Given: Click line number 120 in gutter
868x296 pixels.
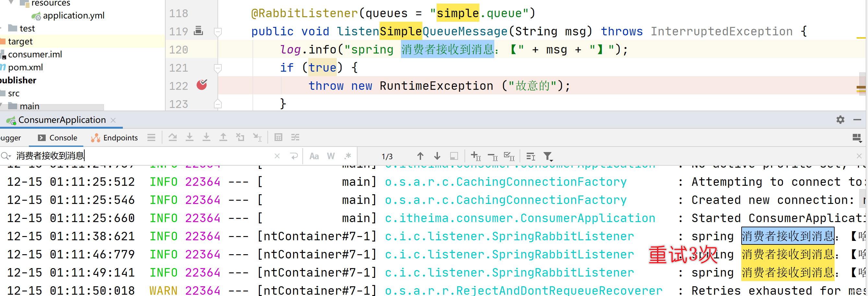Looking at the screenshot, I should tap(179, 50).
